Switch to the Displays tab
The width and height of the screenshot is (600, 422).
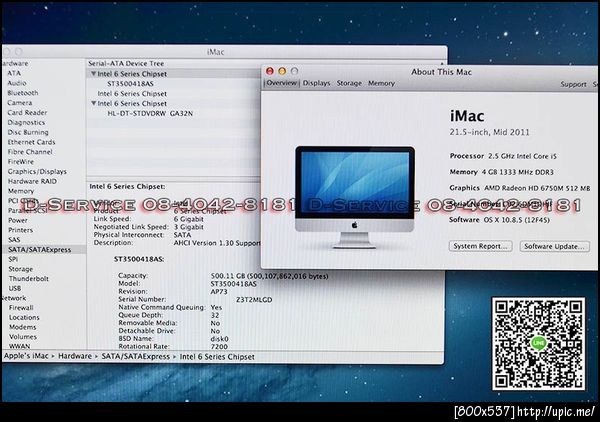coord(316,83)
